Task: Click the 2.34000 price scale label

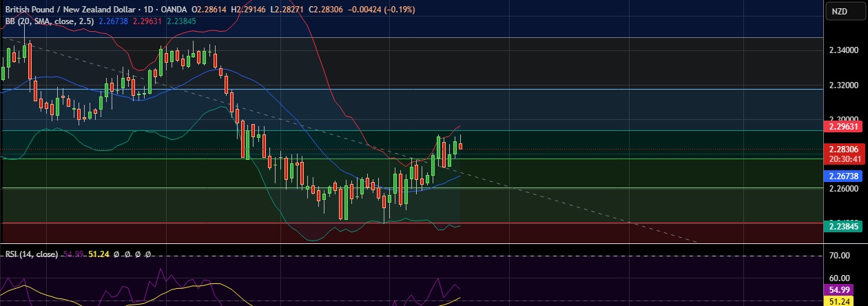Action: (844, 50)
